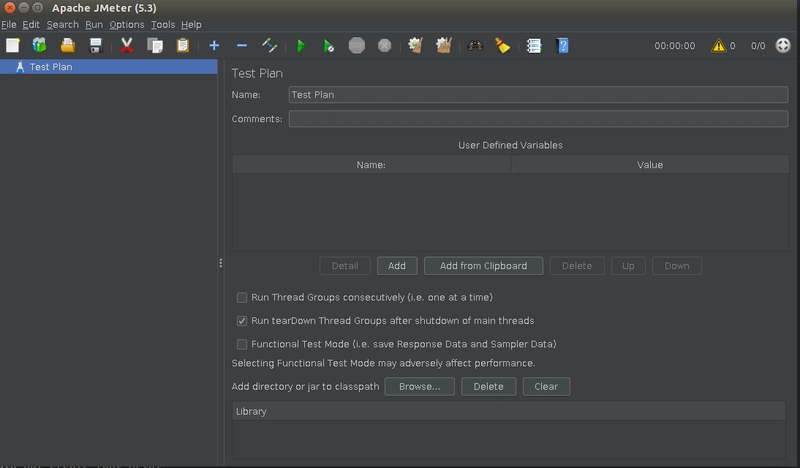Click the Shutdown test icon
This screenshot has height=468, width=800.
tap(385, 46)
